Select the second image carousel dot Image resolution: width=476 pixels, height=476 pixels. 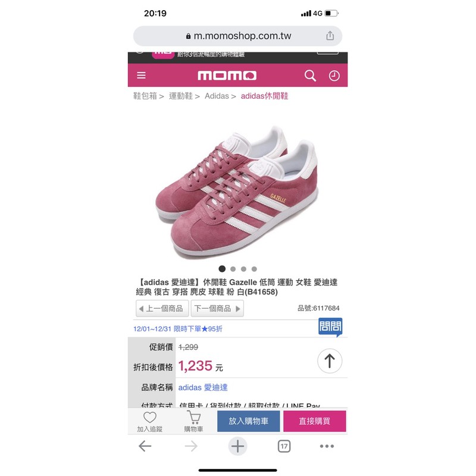233,269
